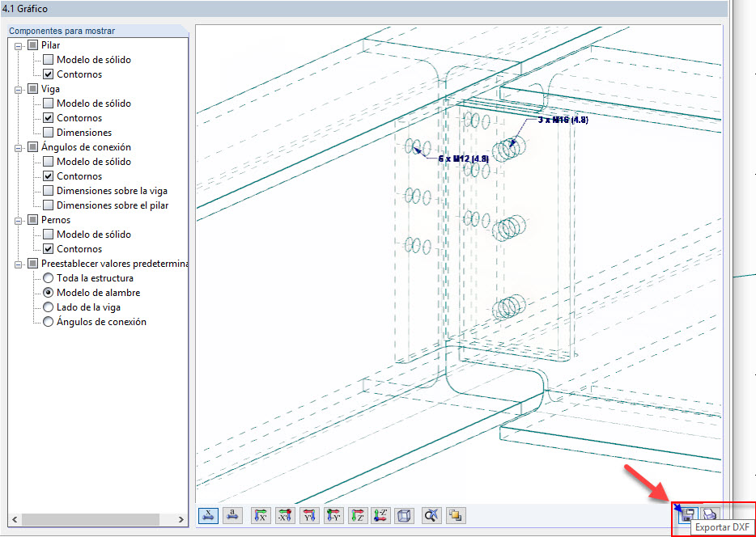Image resolution: width=756 pixels, height=537 pixels.
Task: Uncheck Contornos under Ángulos de conexión
Action: [48, 176]
